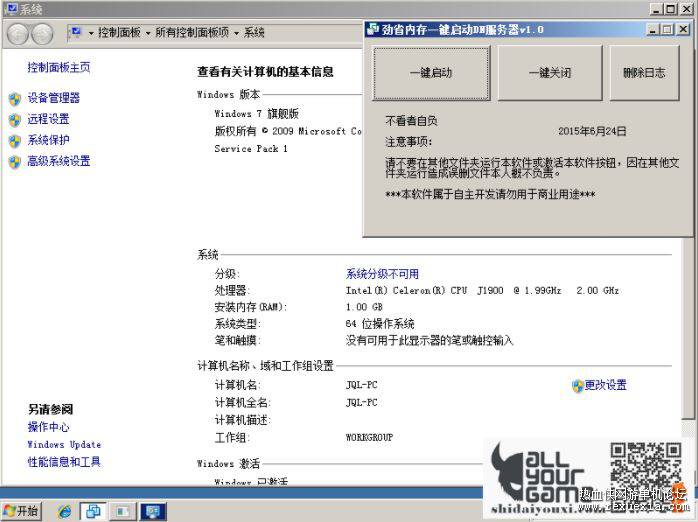This screenshot has height=522, width=698.
Task: Click the shield icon beside 设备管理器
Action: point(15,99)
